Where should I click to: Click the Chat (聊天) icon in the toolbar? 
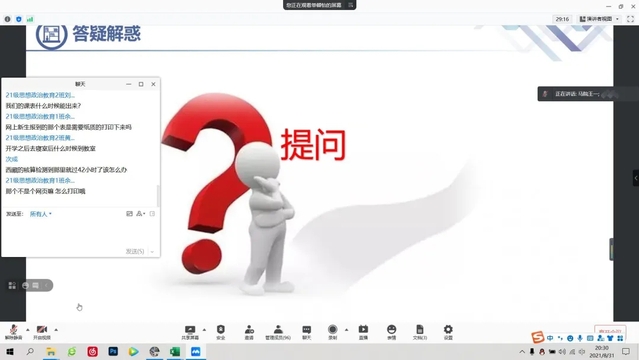[306, 332]
